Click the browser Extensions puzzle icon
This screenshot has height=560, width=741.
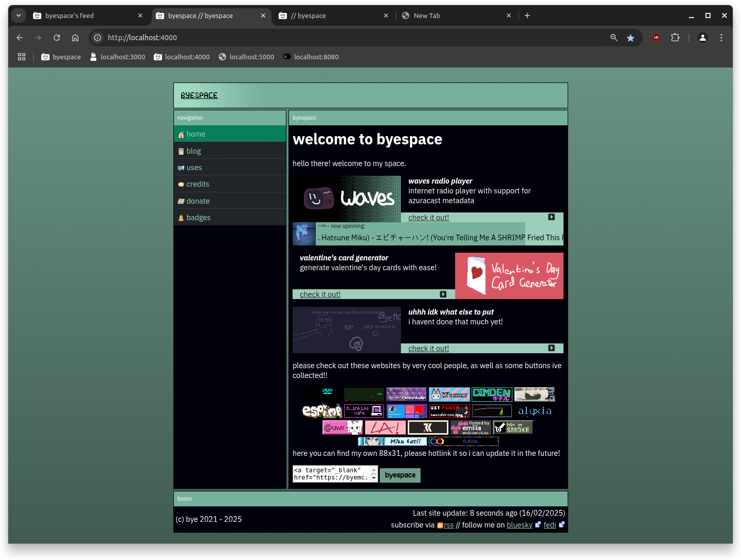pyautogui.click(x=675, y=37)
